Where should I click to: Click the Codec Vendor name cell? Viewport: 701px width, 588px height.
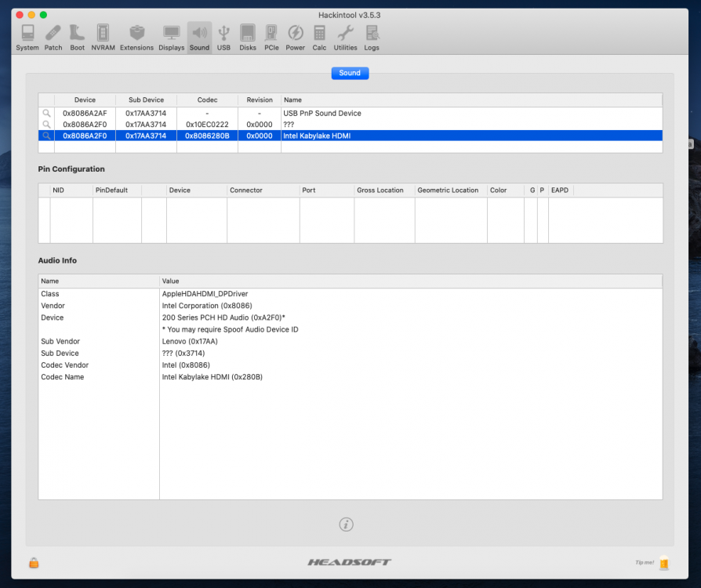pos(65,365)
